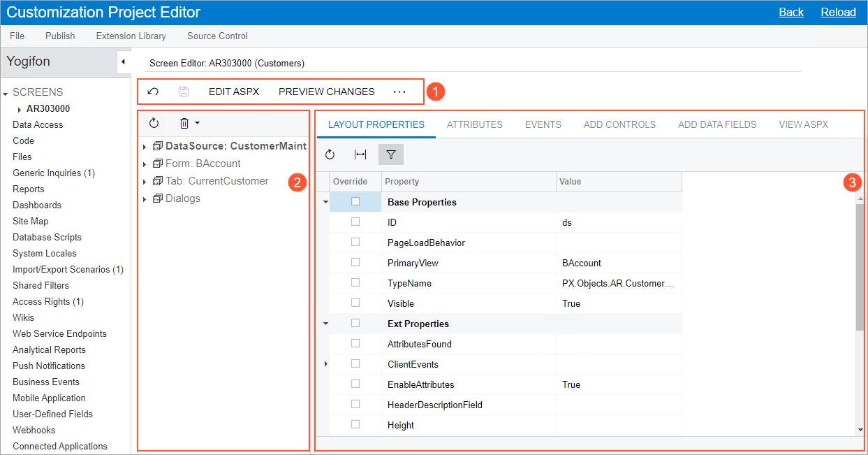
Task: Click the properties grid vertical scrollbar
Action: [860, 266]
